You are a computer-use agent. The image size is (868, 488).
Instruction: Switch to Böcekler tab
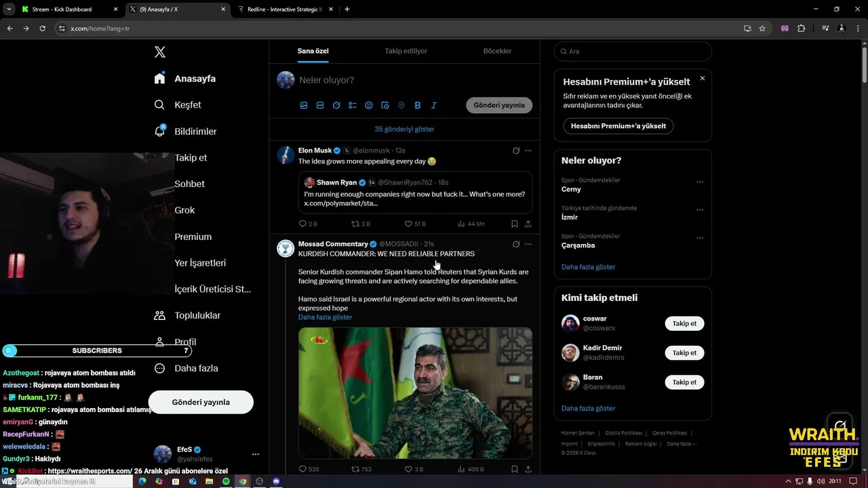click(x=497, y=51)
